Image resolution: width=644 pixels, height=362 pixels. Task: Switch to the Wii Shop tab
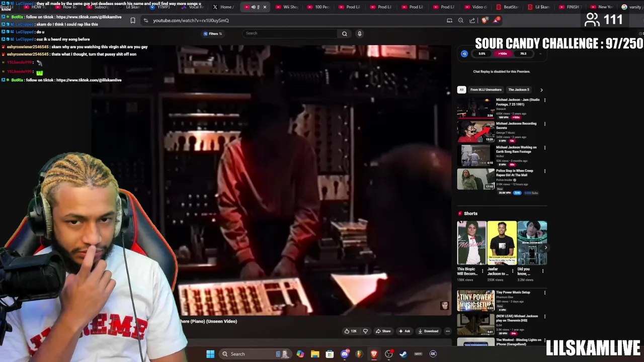click(287, 7)
